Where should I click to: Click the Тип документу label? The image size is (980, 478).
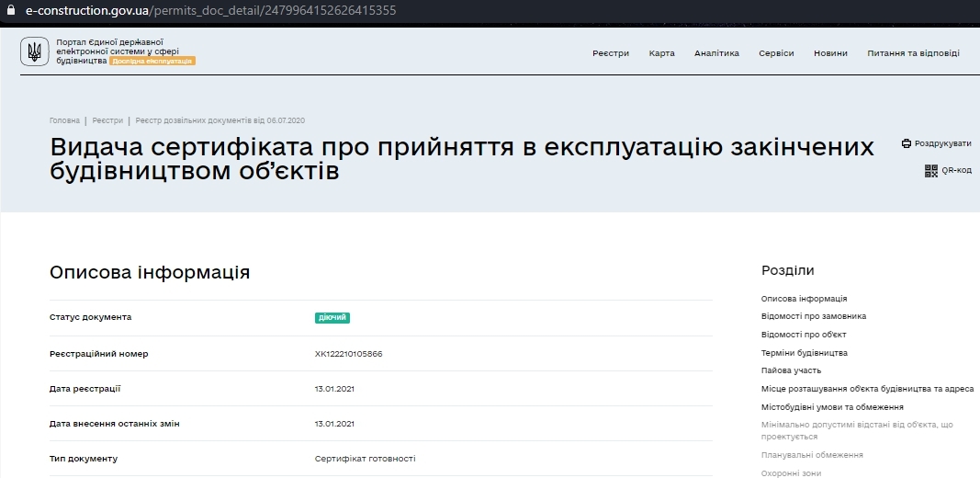(84, 459)
